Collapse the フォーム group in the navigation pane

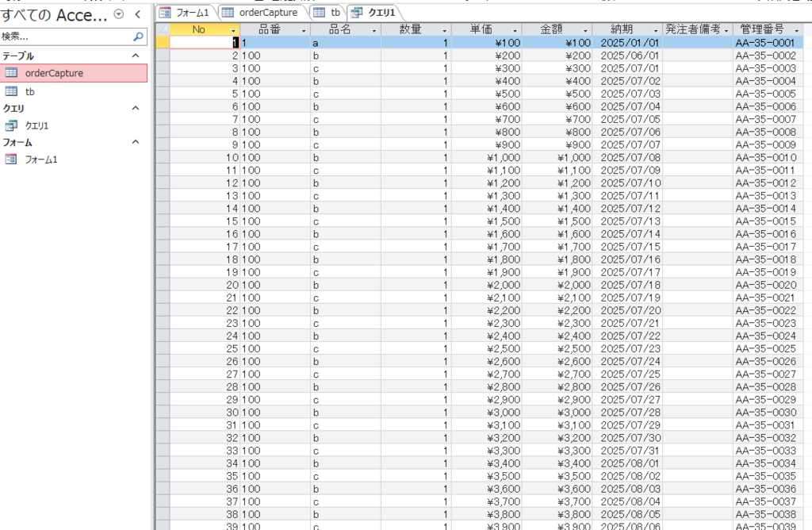pos(135,143)
